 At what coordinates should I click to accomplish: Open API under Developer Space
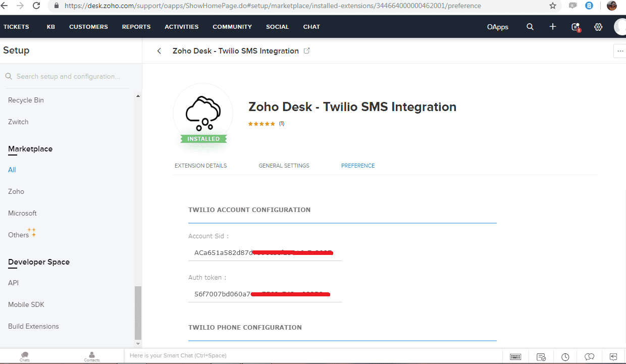tap(13, 283)
